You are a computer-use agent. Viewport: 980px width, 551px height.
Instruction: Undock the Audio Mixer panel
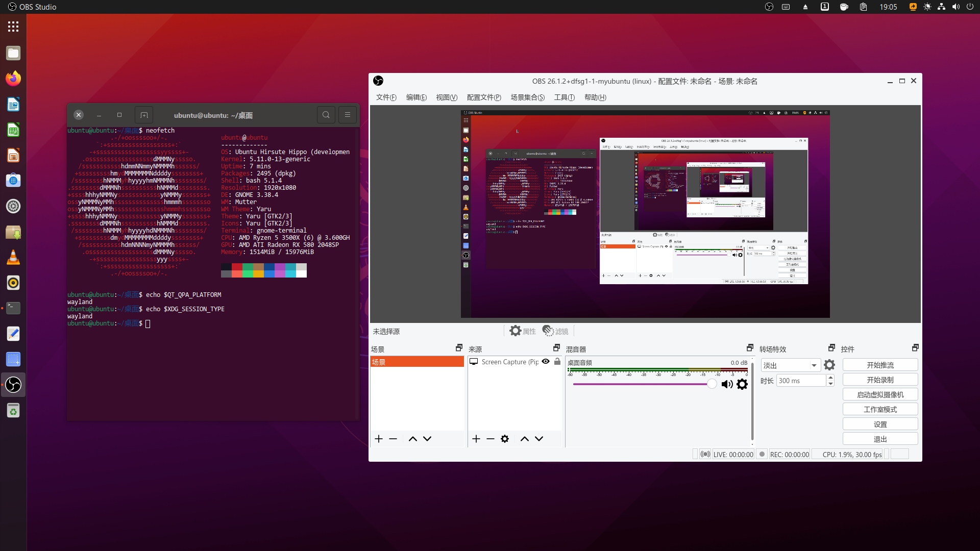pos(750,348)
